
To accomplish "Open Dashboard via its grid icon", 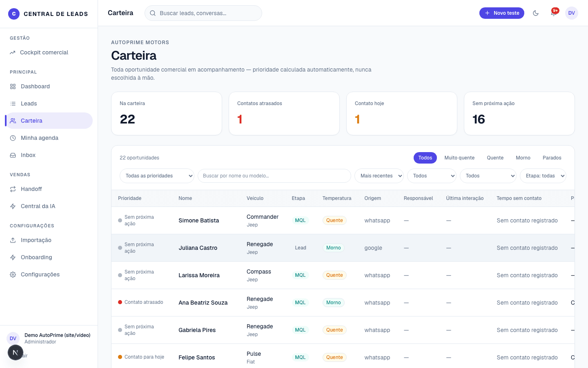I will coord(13,86).
